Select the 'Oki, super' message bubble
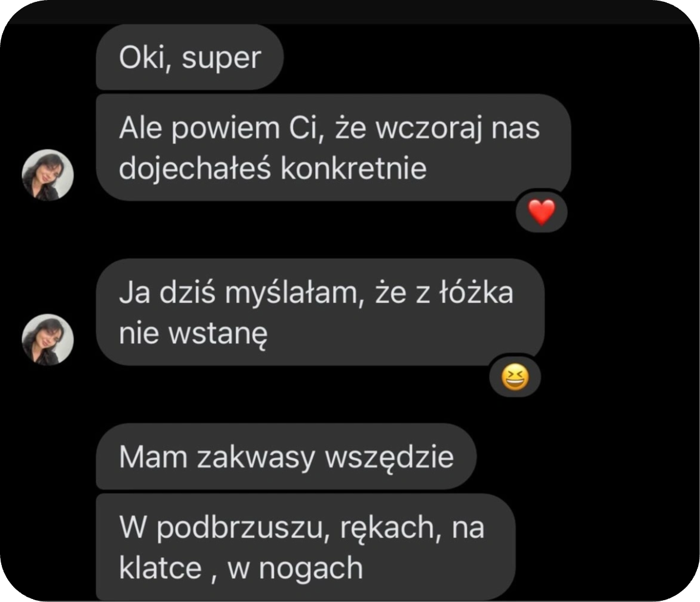Image resolution: width=700 pixels, height=602 pixels. tap(189, 57)
